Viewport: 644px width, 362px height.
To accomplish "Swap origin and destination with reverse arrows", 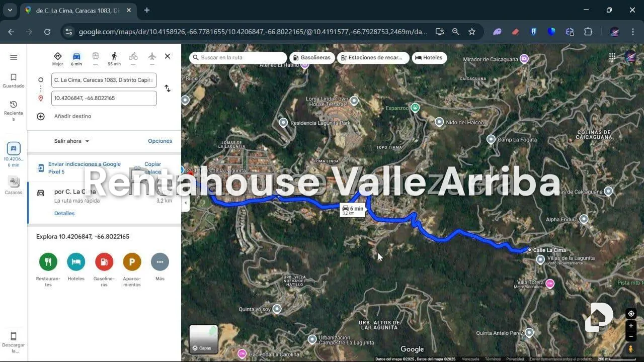I will 168,88.
